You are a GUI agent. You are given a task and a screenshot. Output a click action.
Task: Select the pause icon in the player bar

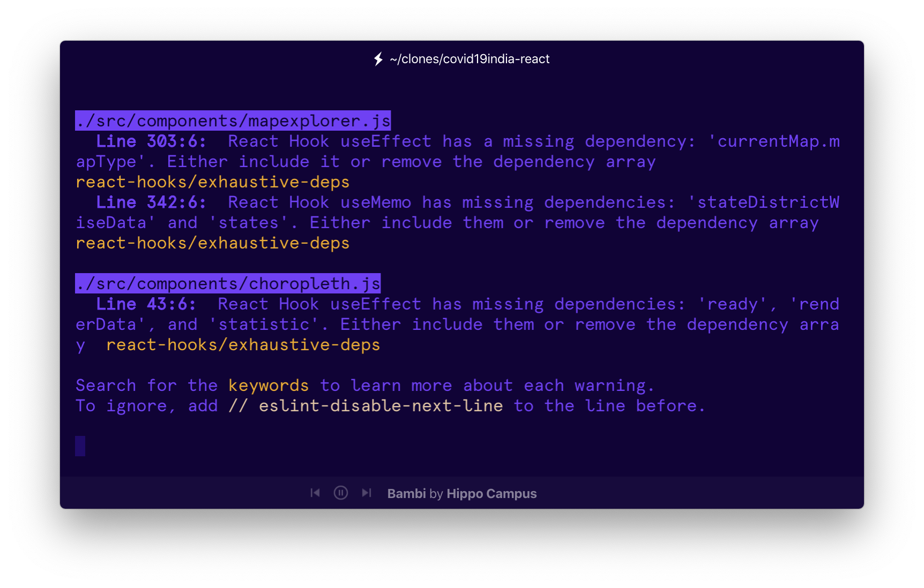pyautogui.click(x=341, y=493)
